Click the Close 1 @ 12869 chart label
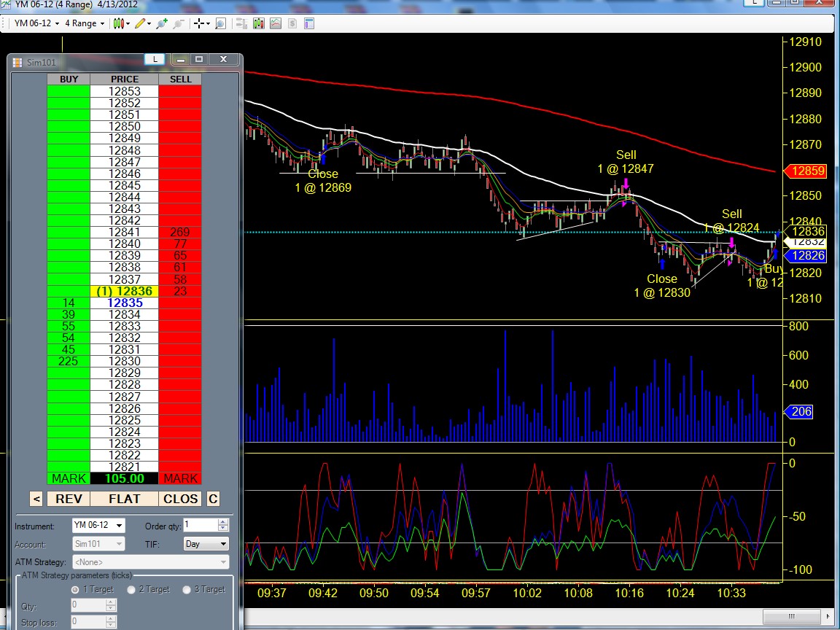 323,181
